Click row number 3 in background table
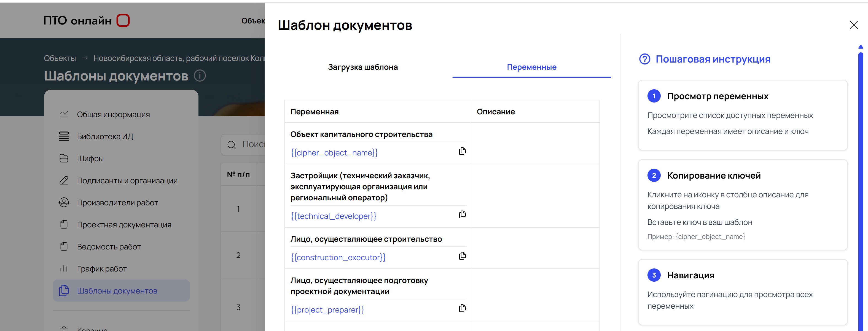The image size is (868, 331). [x=238, y=307]
